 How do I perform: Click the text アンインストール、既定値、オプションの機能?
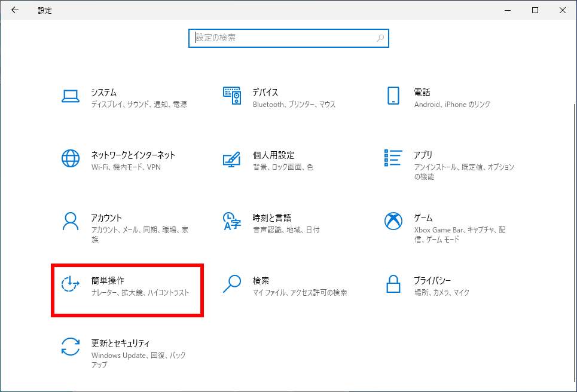[x=464, y=172]
